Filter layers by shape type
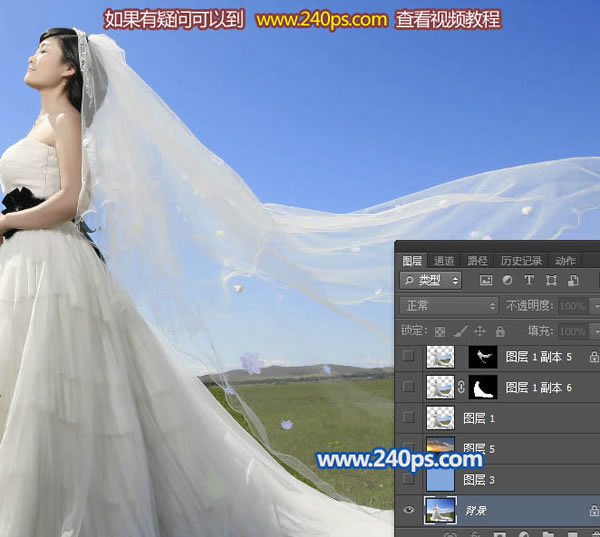This screenshot has height=537, width=600. coord(551,280)
